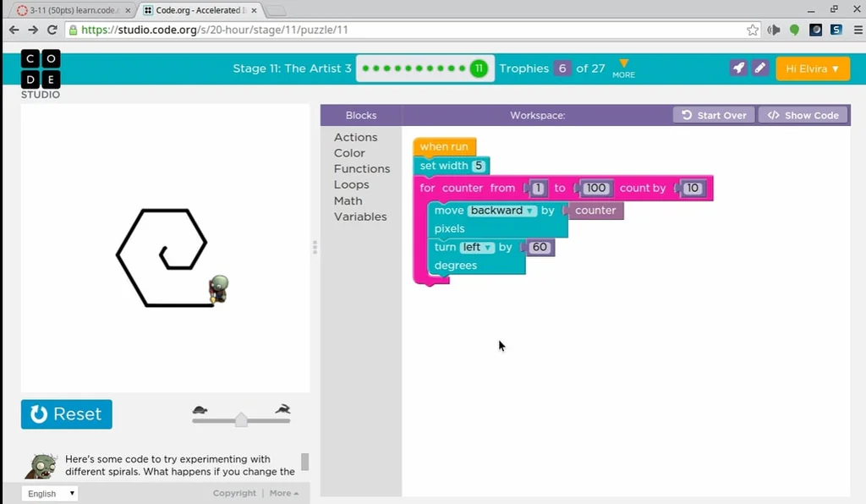Expand the Hi Elvira user menu

[812, 68]
